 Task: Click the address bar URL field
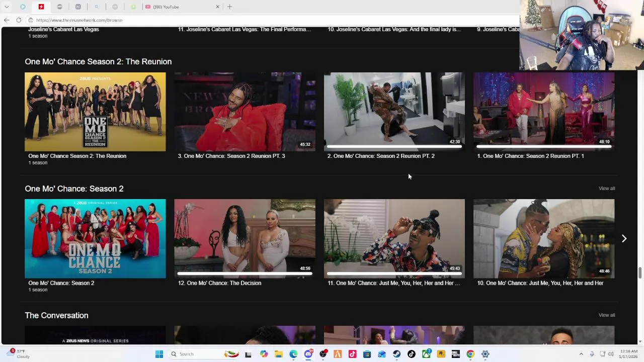click(272, 20)
